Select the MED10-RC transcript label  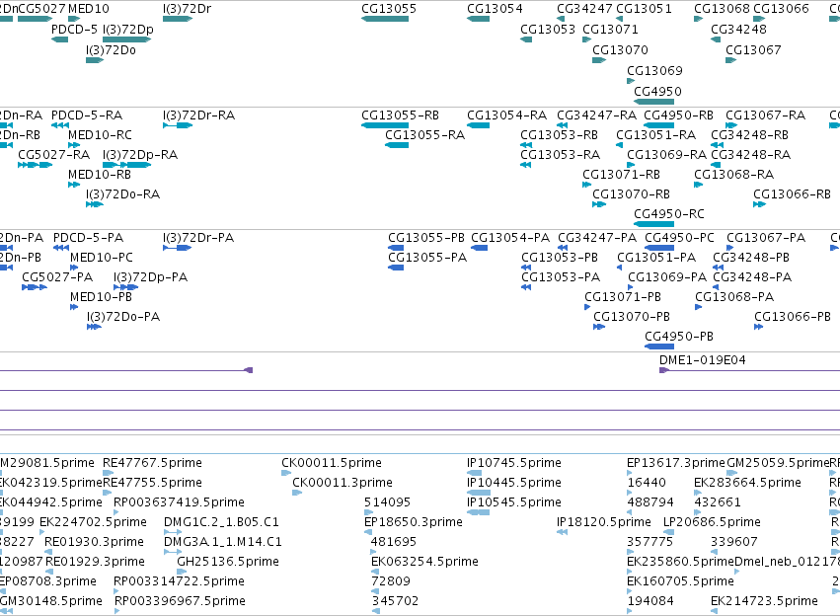(x=100, y=135)
